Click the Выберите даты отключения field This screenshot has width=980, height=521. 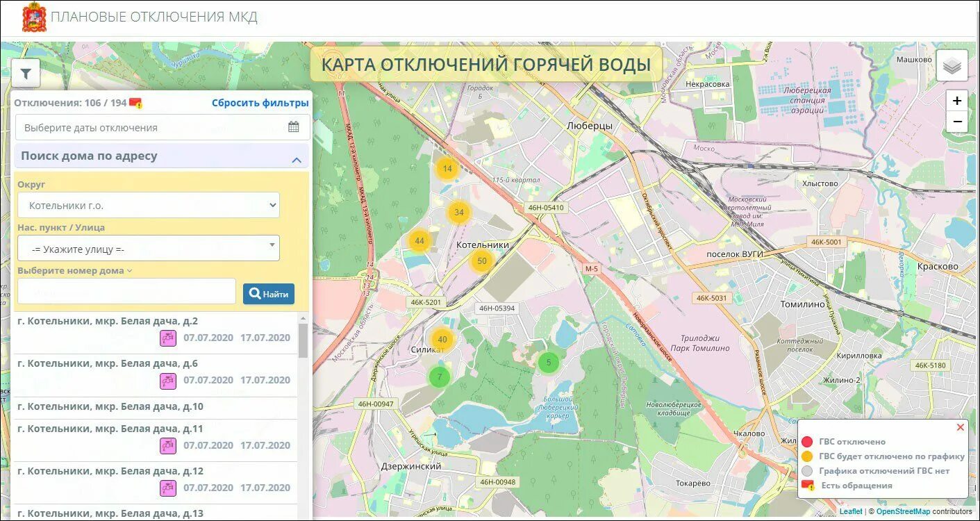(163, 127)
